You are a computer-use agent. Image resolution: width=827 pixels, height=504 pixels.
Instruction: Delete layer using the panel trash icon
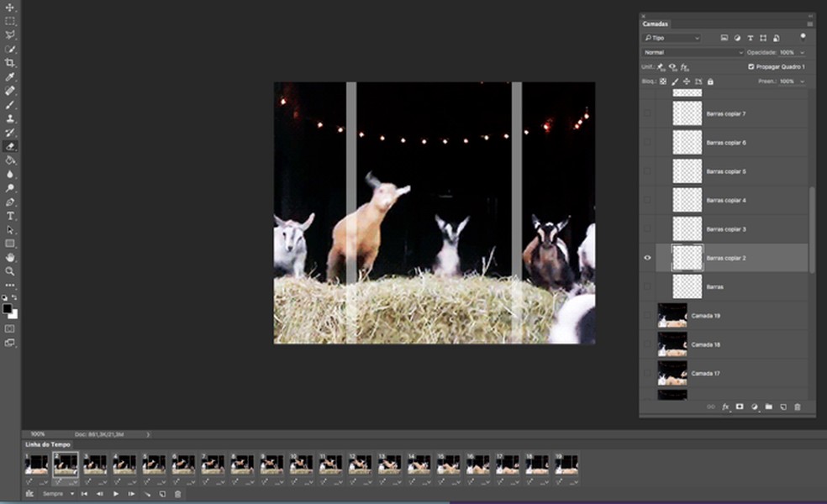pos(798,407)
